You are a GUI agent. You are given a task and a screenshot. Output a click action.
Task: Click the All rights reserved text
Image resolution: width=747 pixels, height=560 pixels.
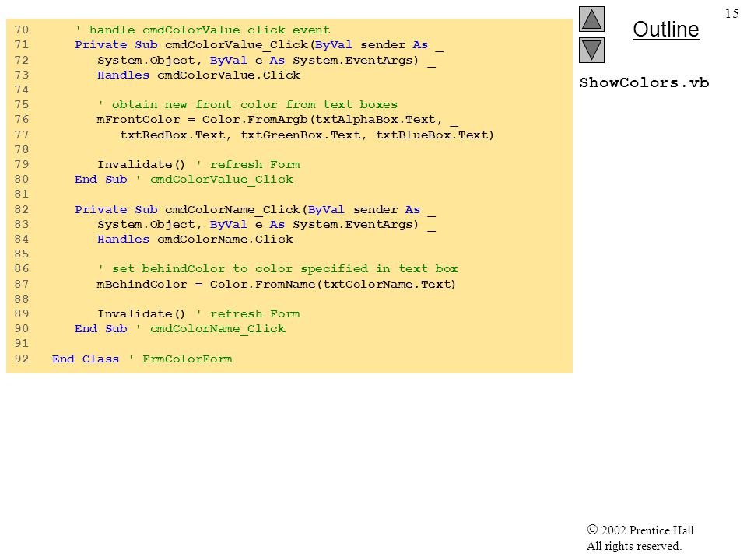click(x=633, y=546)
